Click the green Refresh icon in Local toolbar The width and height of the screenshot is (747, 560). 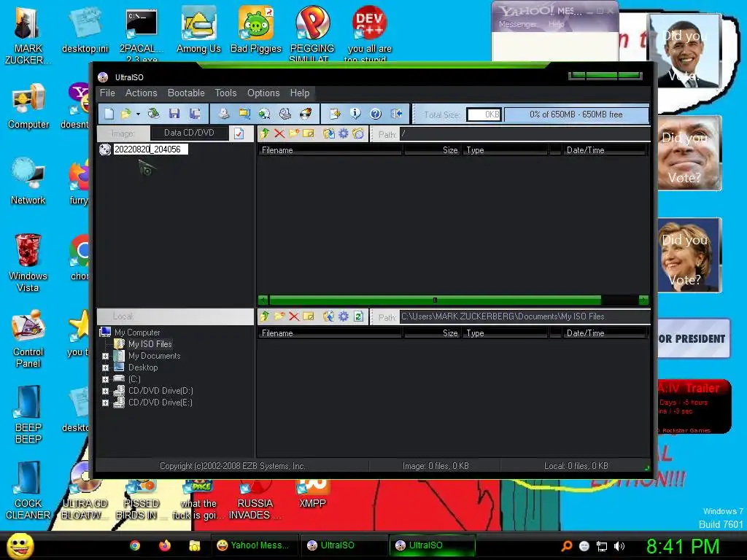(x=358, y=316)
